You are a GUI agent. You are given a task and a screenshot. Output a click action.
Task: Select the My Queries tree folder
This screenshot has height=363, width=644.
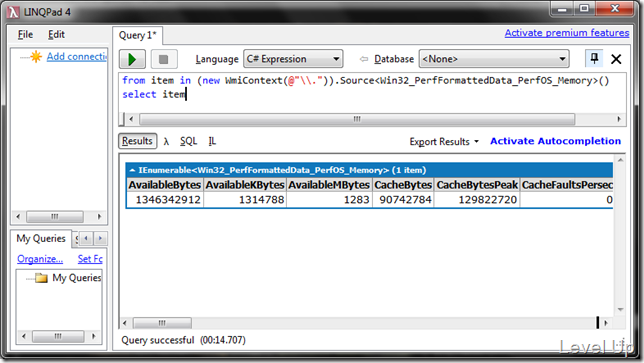pyautogui.click(x=77, y=278)
